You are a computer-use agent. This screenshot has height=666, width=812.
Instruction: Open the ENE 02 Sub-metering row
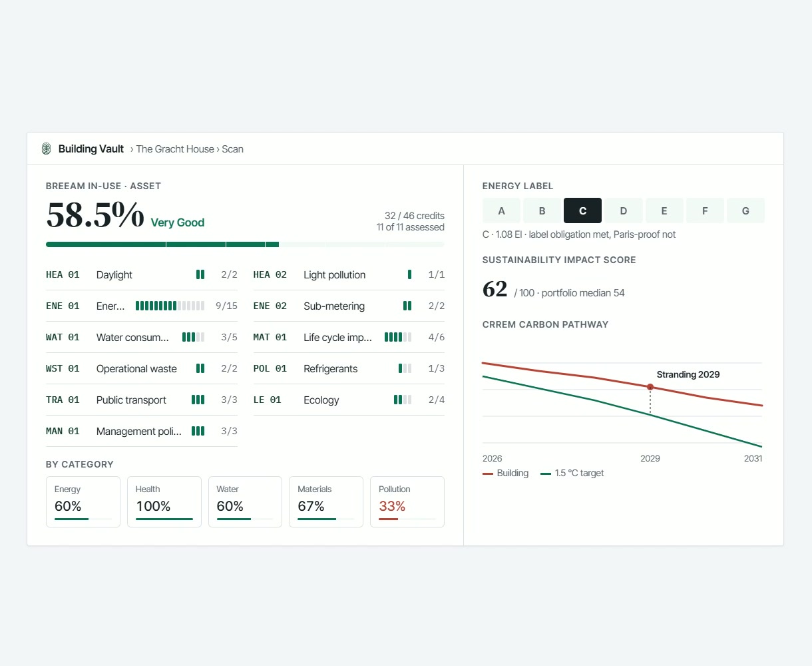349,306
